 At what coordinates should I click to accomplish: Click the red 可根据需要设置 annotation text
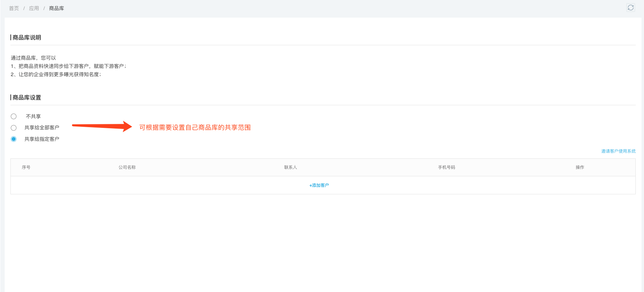click(195, 128)
